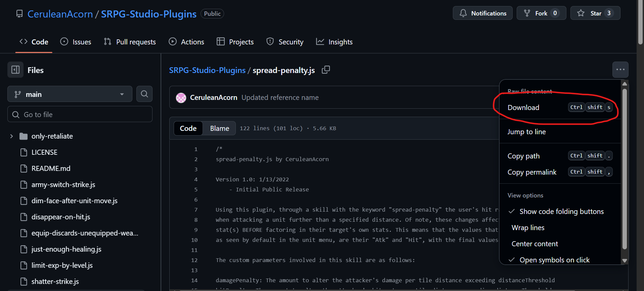Click the search files magnifier button
This screenshot has height=291, width=644.
tap(144, 94)
